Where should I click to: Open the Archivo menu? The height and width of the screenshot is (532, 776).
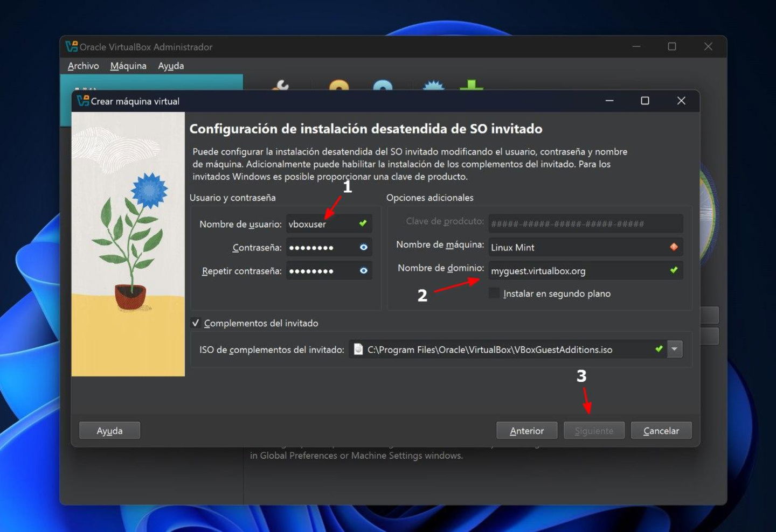84,66
